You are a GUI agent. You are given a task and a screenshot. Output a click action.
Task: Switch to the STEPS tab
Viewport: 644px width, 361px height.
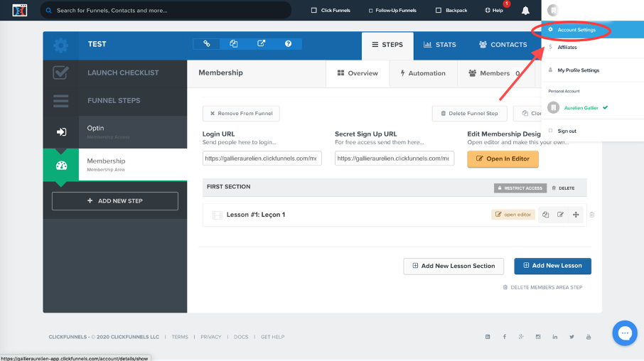(x=387, y=45)
